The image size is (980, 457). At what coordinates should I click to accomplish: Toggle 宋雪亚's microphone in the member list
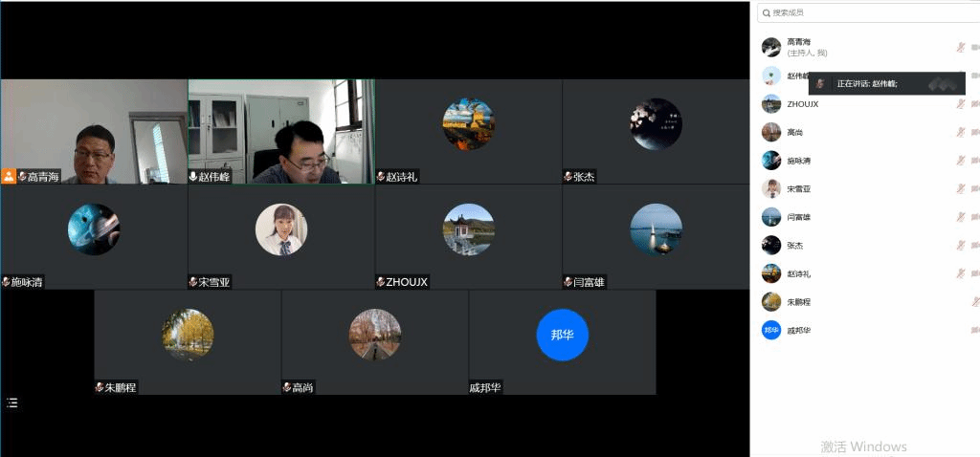[x=960, y=189]
